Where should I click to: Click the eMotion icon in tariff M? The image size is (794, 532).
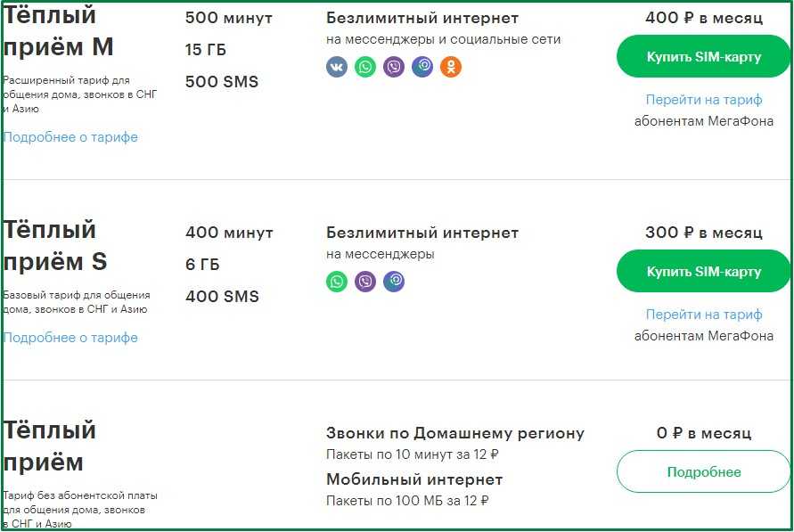(422, 67)
